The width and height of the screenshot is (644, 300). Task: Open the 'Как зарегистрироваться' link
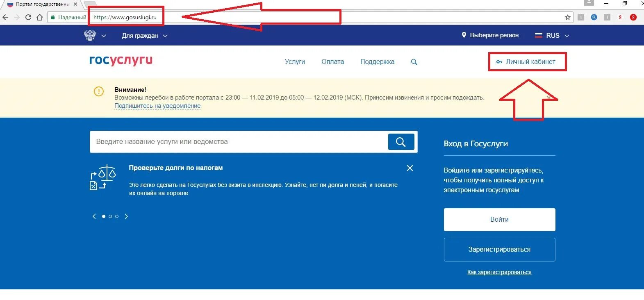click(x=499, y=272)
